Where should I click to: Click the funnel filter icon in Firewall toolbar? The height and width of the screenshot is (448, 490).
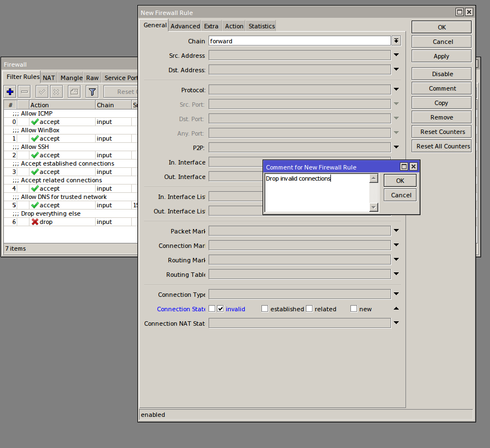tap(93, 92)
